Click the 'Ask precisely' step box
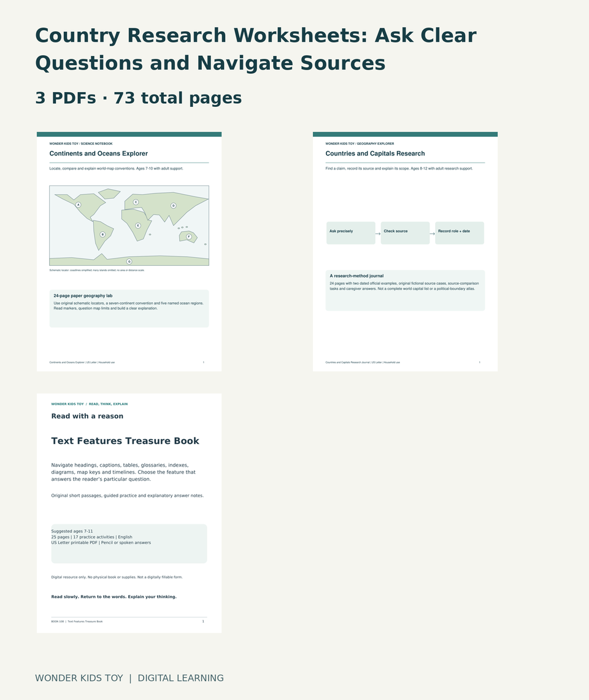Image resolution: width=589 pixels, height=700 pixels. [x=351, y=233]
